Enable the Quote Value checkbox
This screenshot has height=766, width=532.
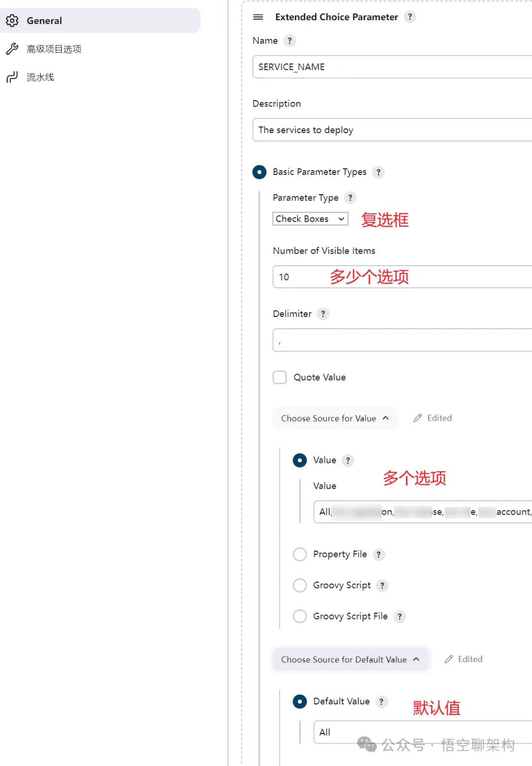click(279, 377)
